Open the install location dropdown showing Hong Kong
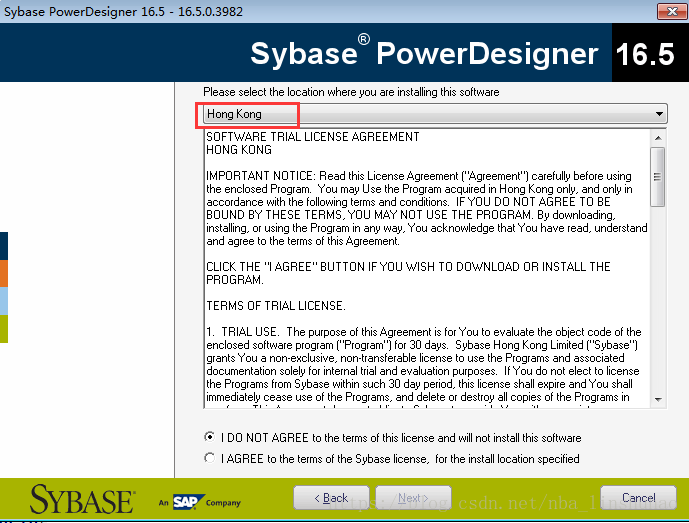 (435, 114)
